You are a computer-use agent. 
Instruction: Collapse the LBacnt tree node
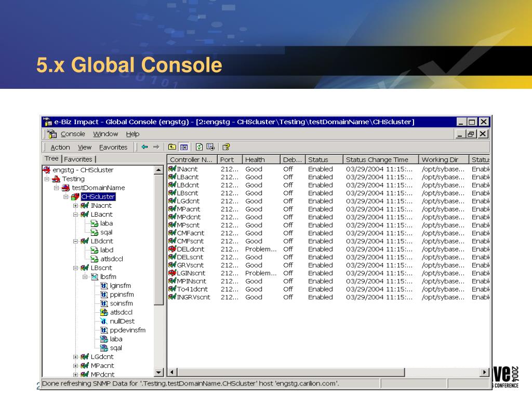pos(75,215)
